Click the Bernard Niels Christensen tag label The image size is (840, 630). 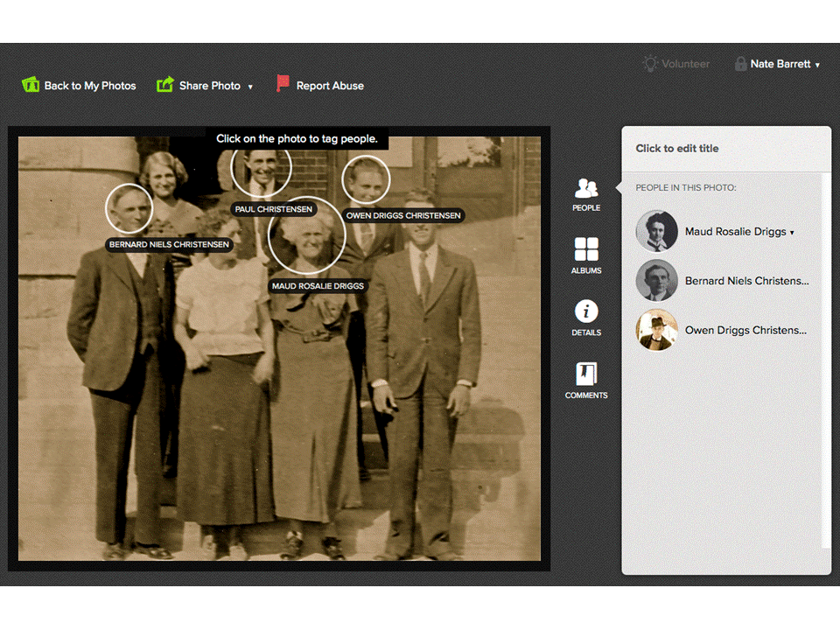[x=169, y=244]
